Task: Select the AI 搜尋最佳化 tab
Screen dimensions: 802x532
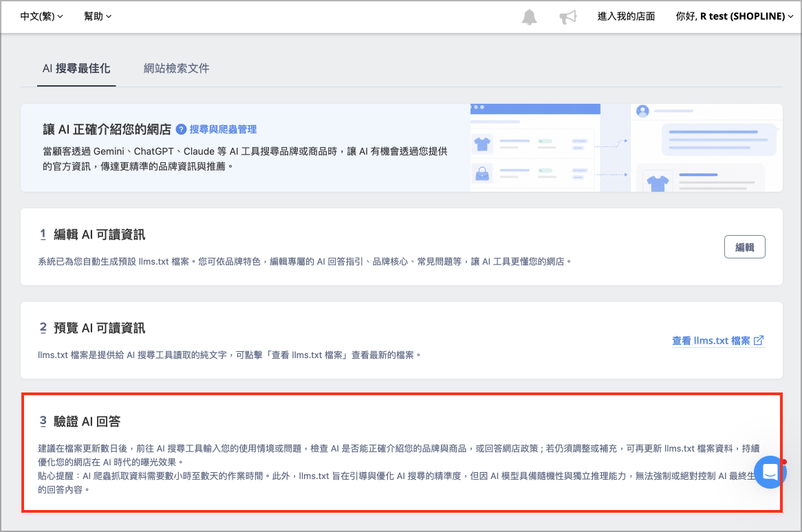Action: (76, 69)
